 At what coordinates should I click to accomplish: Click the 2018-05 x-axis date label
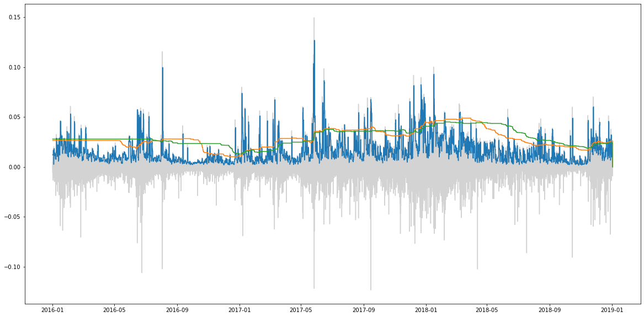coord(487,310)
